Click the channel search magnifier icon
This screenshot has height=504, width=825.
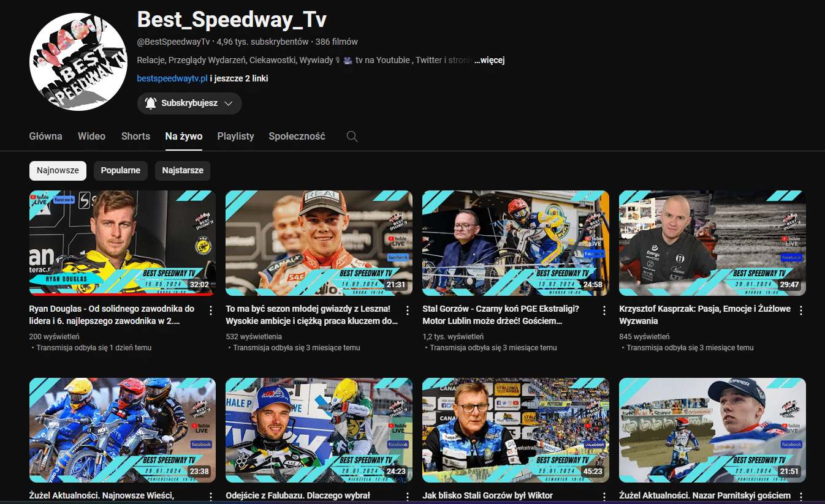click(x=352, y=136)
